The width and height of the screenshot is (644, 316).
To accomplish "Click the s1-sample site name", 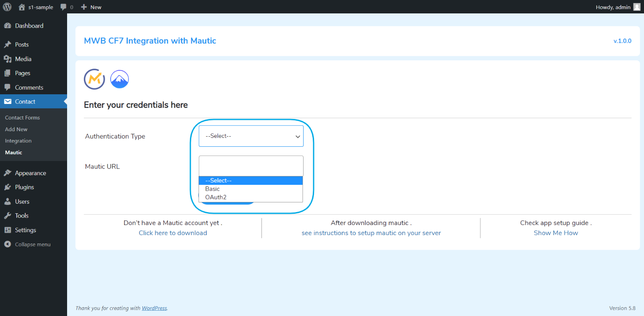I will click(x=41, y=7).
